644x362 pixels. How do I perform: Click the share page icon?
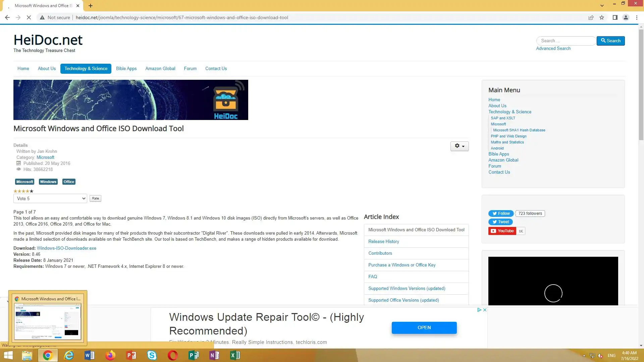591,17
